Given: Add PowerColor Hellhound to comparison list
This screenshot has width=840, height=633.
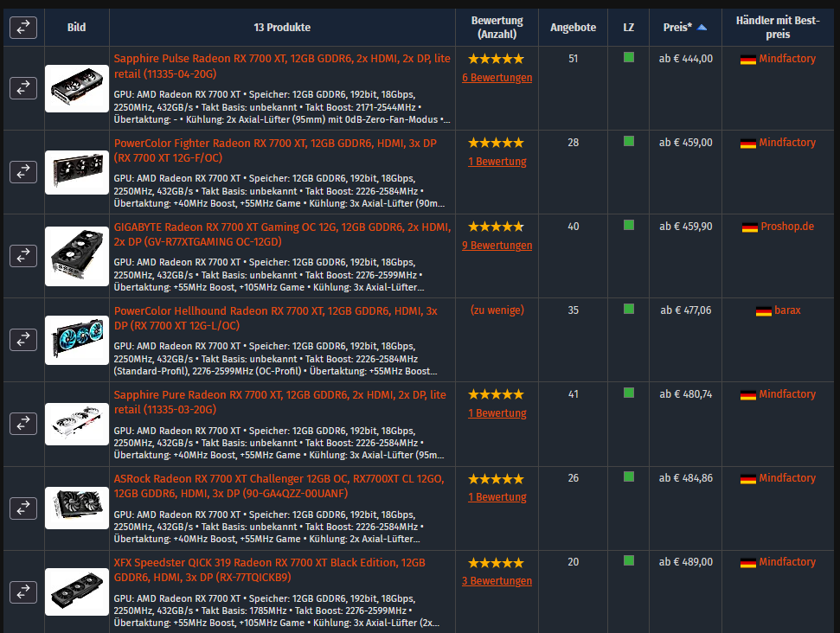Looking at the screenshot, I should [x=23, y=340].
